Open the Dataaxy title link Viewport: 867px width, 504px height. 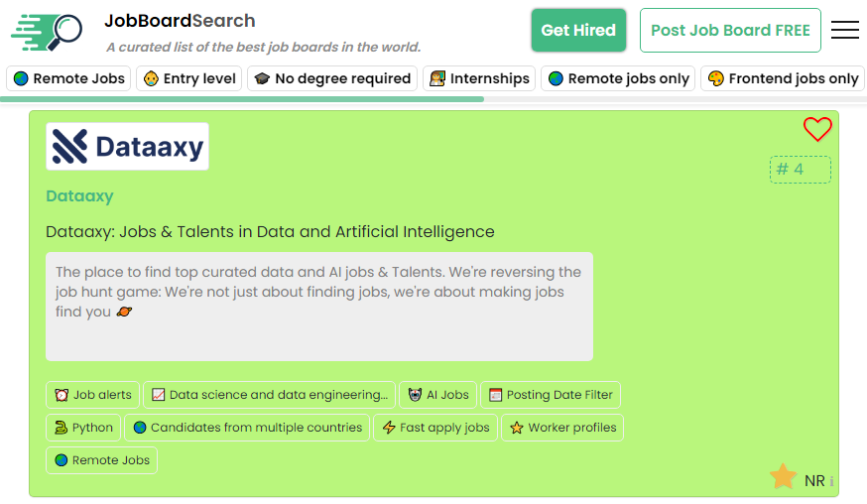coord(79,196)
